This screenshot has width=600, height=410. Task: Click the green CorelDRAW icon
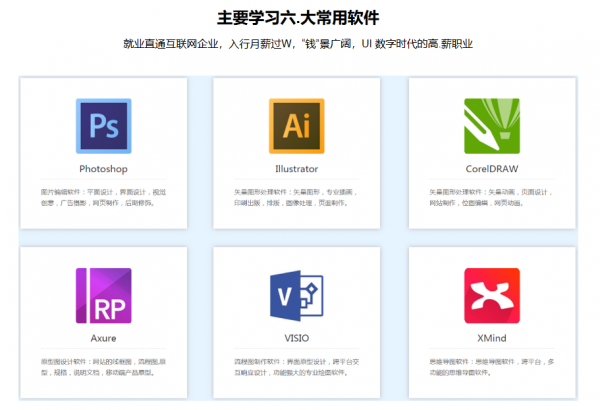click(491, 126)
